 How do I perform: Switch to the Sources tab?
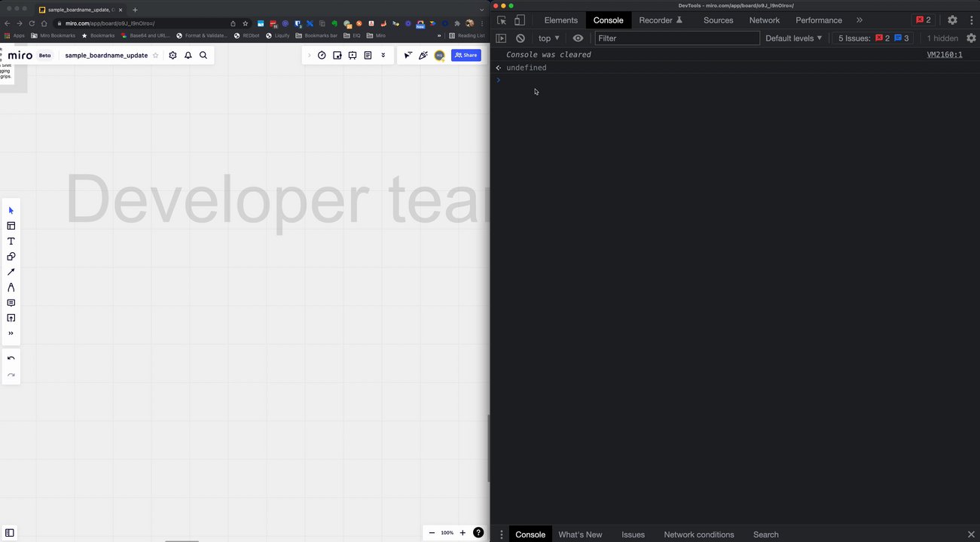pyautogui.click(x=719, y=20)
